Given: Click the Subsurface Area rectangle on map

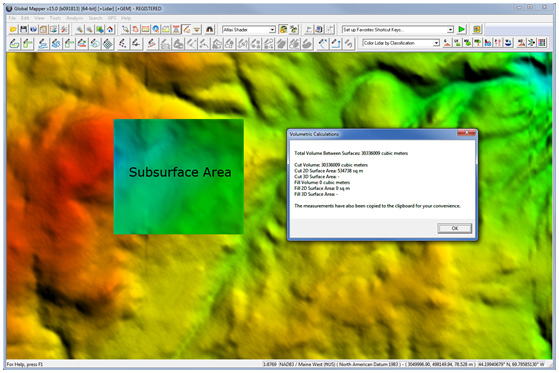Looking at the screenshot, I should click(x=179, y=177).
